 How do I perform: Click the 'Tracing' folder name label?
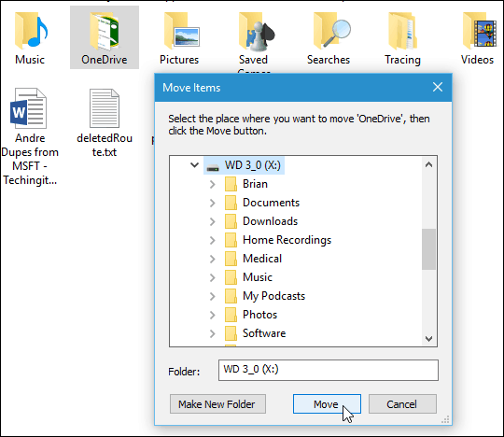(x=402, y=60)
